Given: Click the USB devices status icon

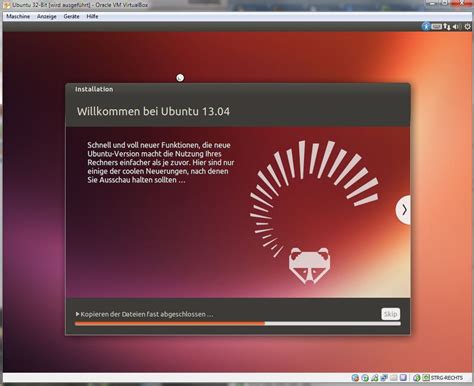Looking at the screenshot, I should (375, 378).
